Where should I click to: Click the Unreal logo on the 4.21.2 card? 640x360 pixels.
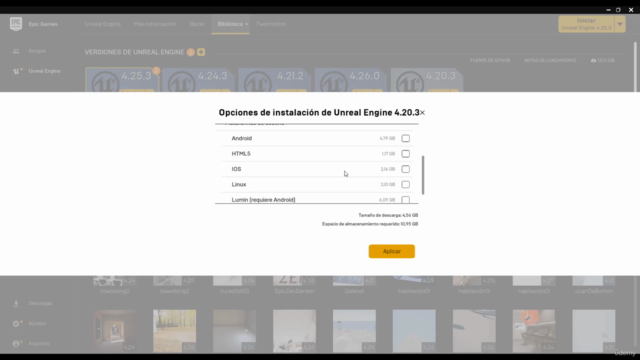[x=258, y=83]
